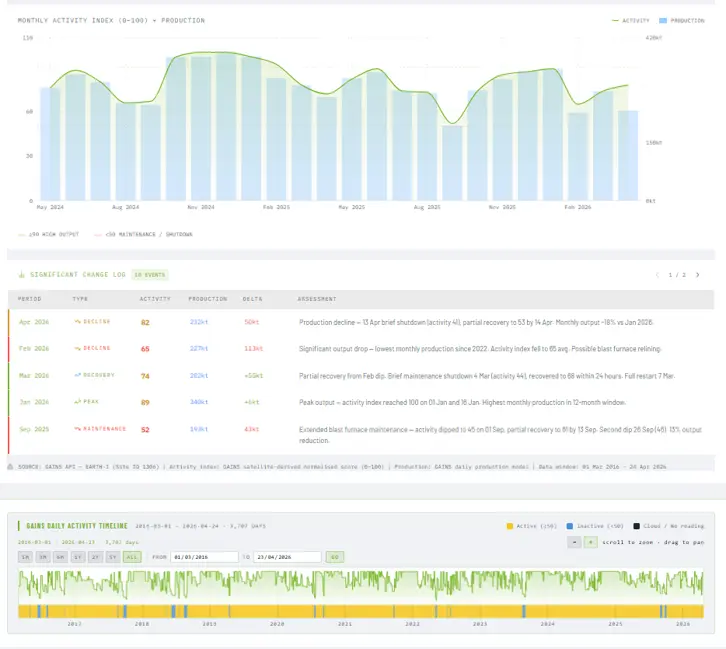
Task: Click the Mar 2026 period cell
Action: [x=34, y=375]
